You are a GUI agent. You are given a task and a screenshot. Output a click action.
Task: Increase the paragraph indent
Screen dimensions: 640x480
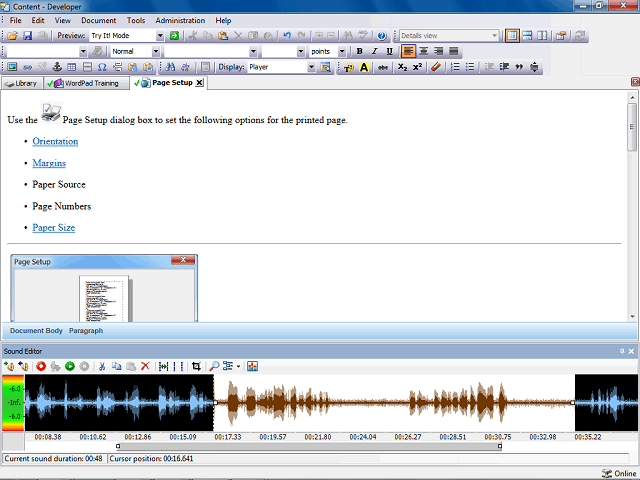tap(504, 67)
